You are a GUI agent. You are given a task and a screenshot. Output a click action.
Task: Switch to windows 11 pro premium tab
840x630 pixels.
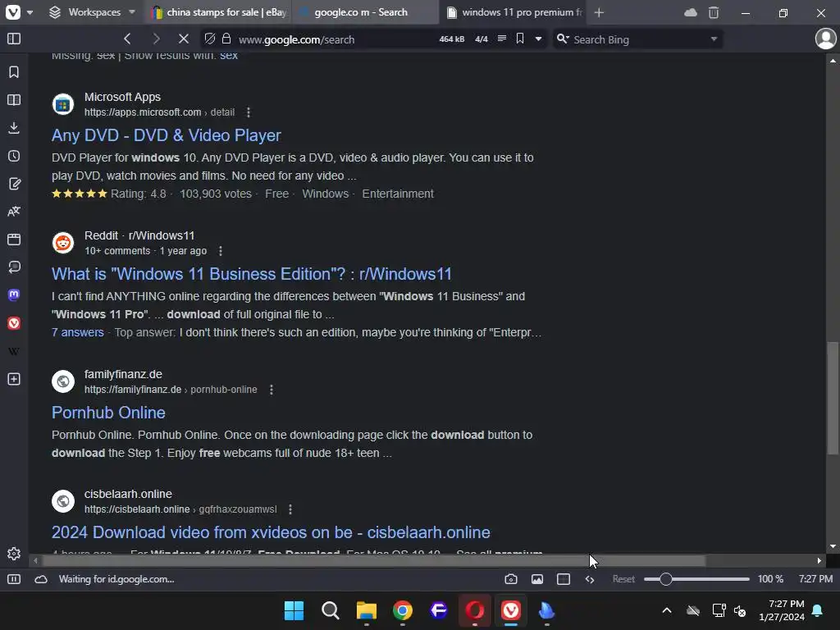[x=514, y=11]
